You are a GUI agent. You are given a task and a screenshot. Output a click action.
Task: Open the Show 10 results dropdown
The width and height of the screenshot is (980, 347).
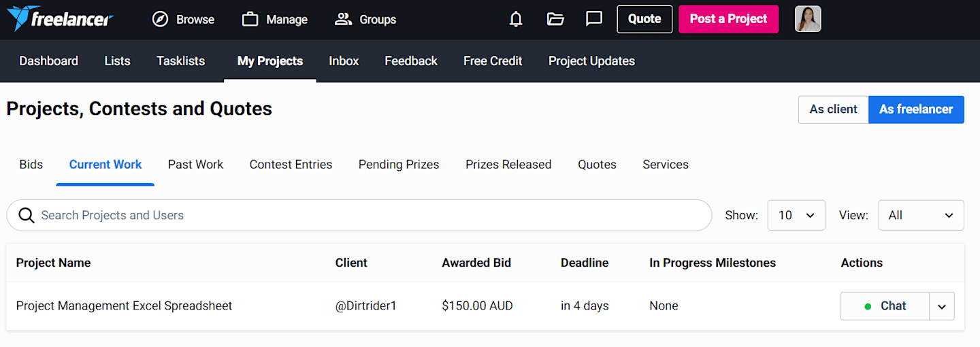[x=796, y=215]
